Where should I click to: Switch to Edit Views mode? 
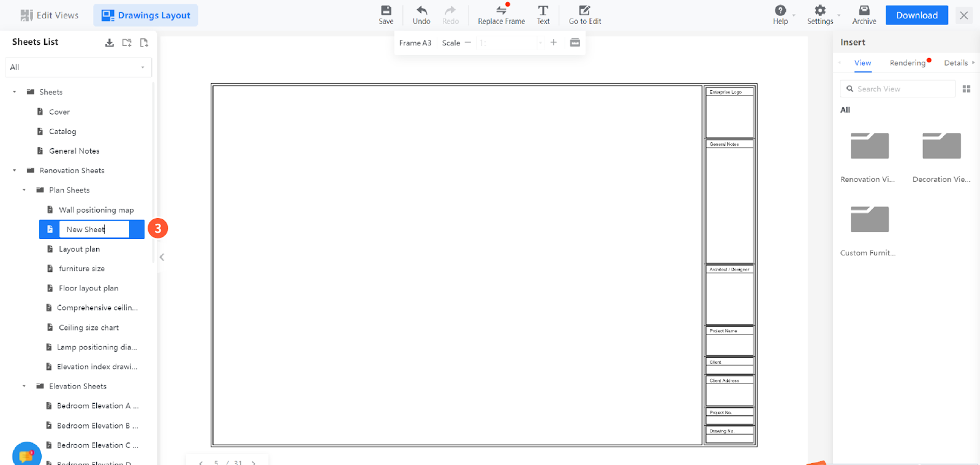click(x=50, y=15)
